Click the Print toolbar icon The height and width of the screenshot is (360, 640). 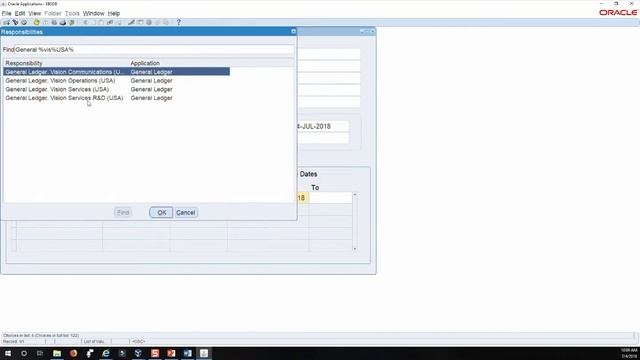[63, 22]
